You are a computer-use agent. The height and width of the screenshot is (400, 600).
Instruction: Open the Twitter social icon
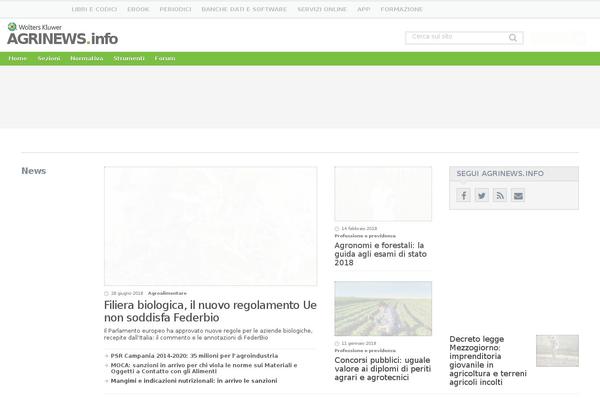(x=482, y=196)
